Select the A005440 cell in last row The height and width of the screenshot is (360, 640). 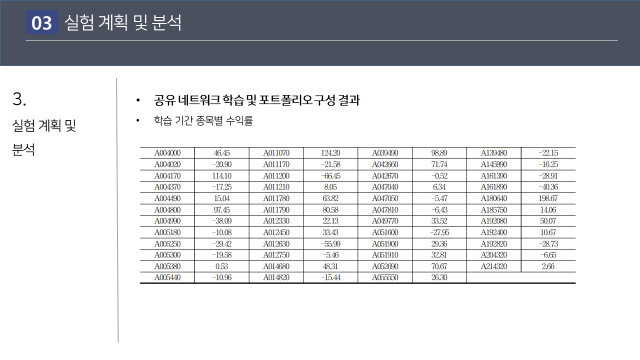tap(167, 278)
